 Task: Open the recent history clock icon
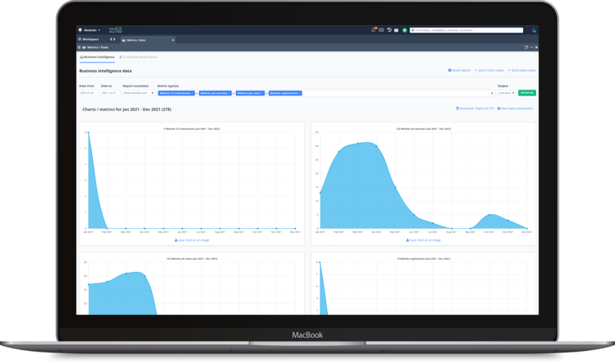click(x=389, y=30)
